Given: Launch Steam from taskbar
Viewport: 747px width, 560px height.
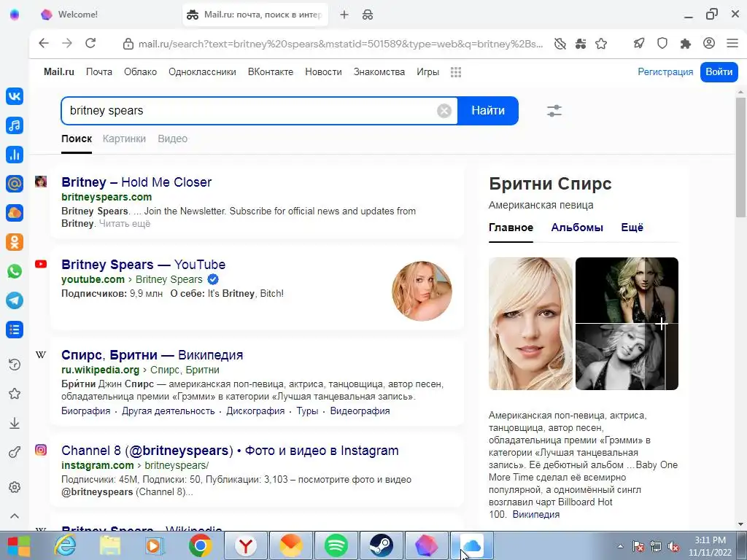Looking at the screenshot, I should click(x=381, y=545).
